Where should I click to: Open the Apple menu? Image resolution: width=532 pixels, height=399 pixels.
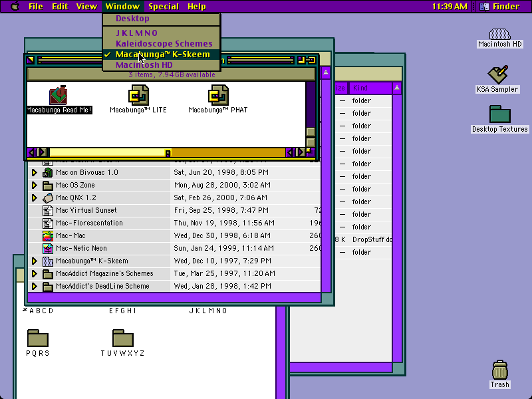point(15,6)
